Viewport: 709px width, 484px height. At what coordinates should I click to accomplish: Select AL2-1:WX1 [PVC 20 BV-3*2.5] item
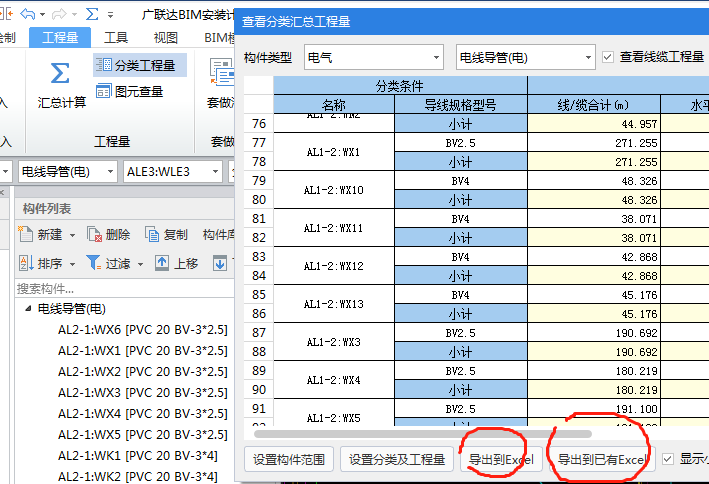coord(143,351)
